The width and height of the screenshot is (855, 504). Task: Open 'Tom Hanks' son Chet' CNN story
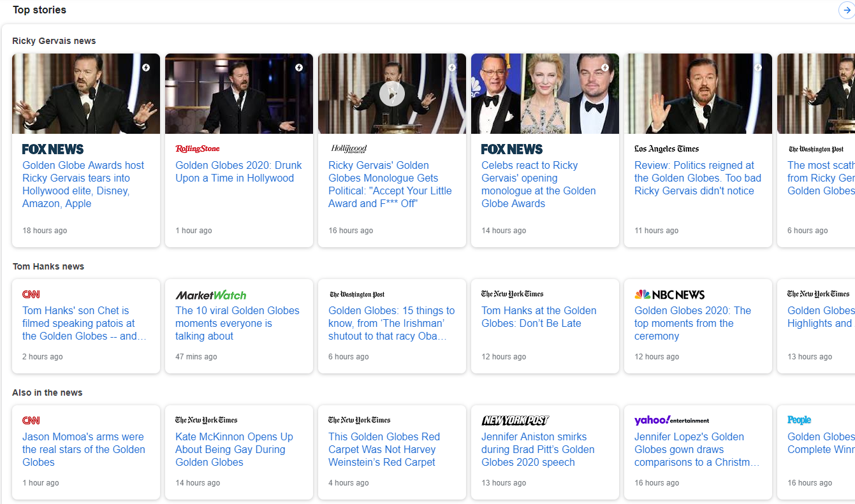(x=84, y=324)
